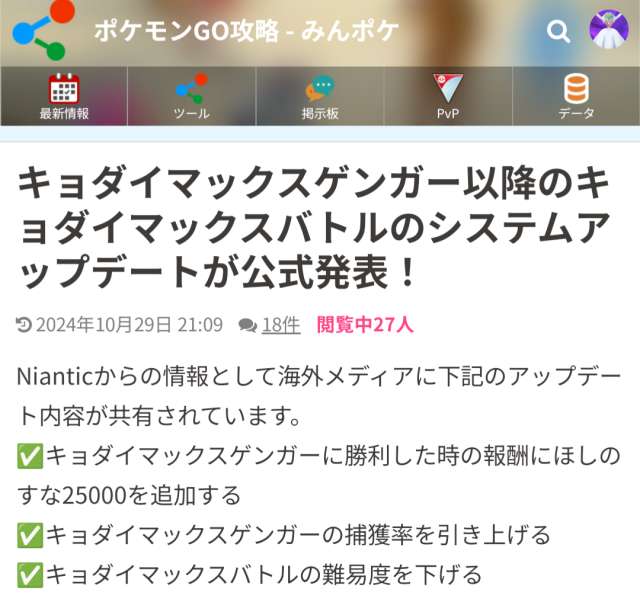Screen dimensions: 640x605
Task: Click the calendar icon for 最新情報
Action: [64, 88]
